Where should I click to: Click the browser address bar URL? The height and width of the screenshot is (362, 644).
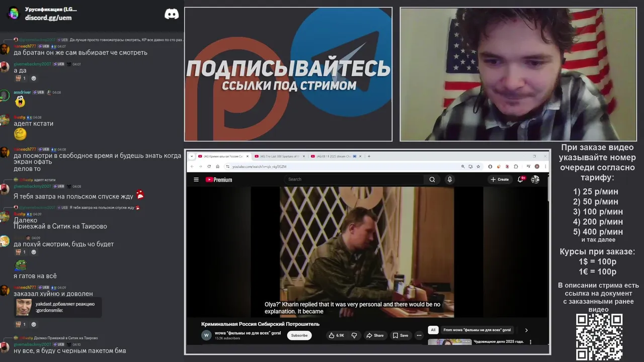click(x=259, y=166)
